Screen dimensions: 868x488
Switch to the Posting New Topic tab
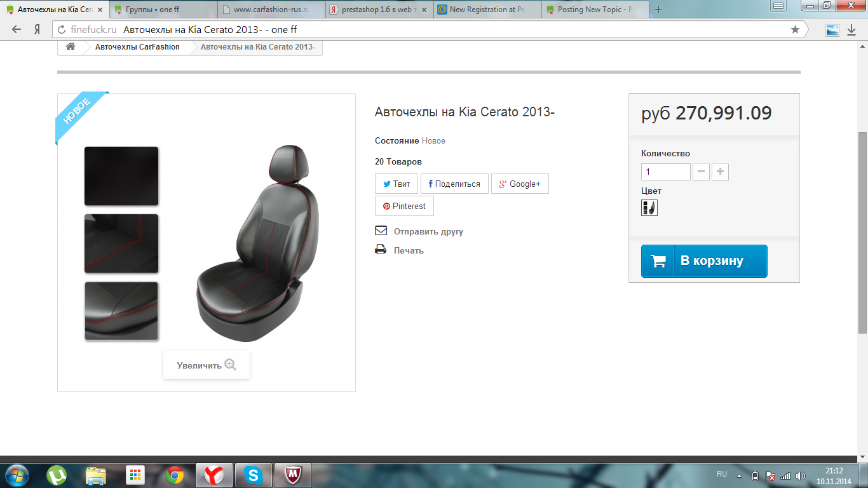(x=595, y=10)
